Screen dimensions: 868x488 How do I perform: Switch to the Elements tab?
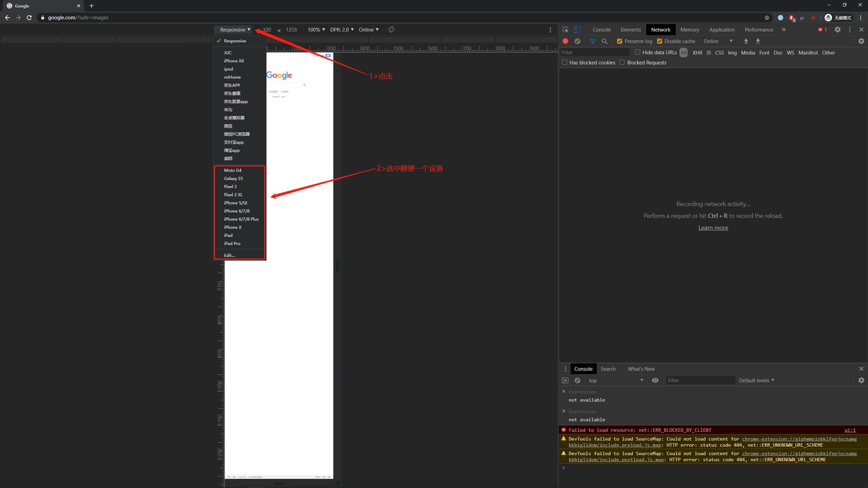coord(631,29)
